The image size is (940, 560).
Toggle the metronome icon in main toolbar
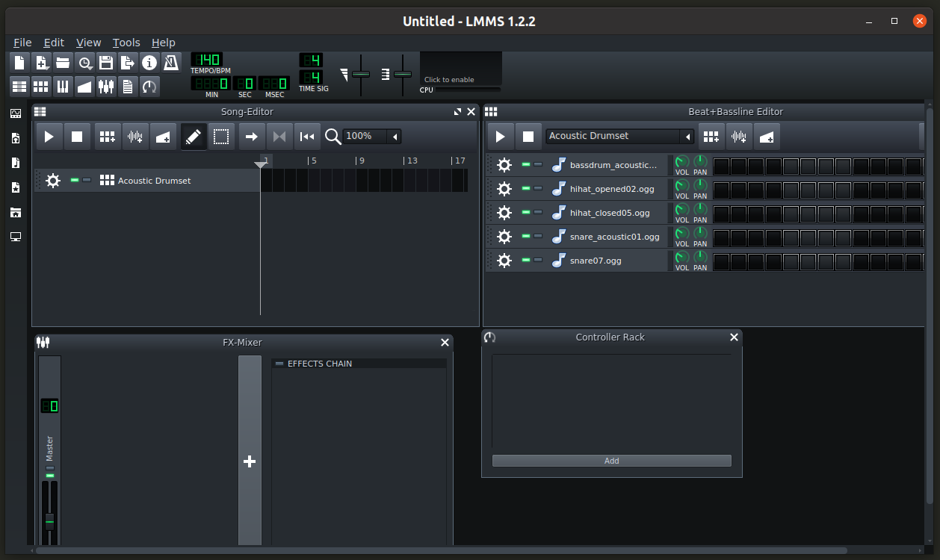(171, 63)
